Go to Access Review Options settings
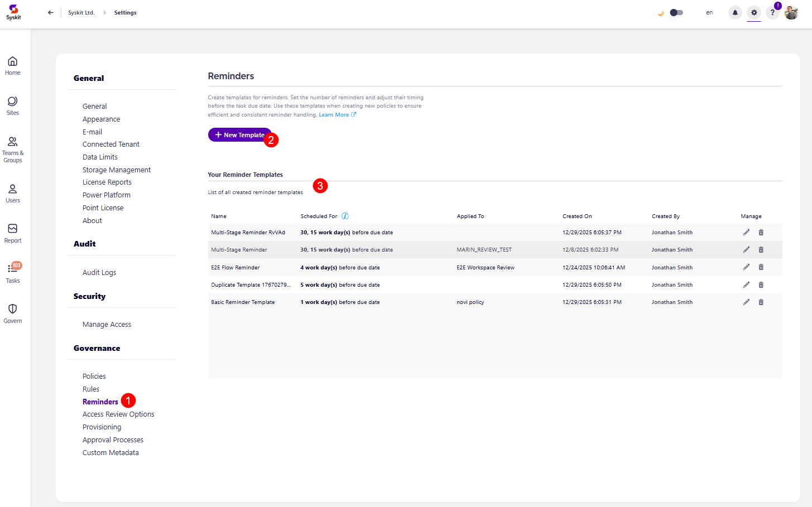 pyautogui.click(x=118, y=414)
